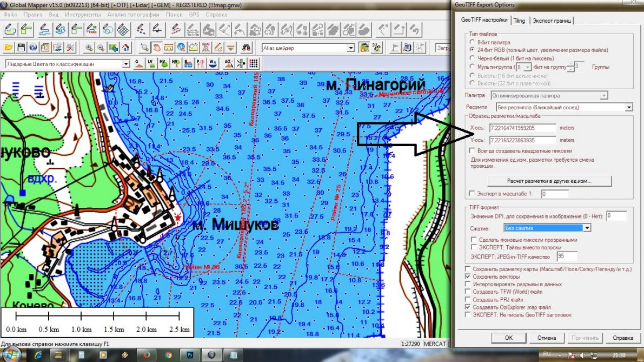Open the Сжатие compression dropdown

coord(587,228)
